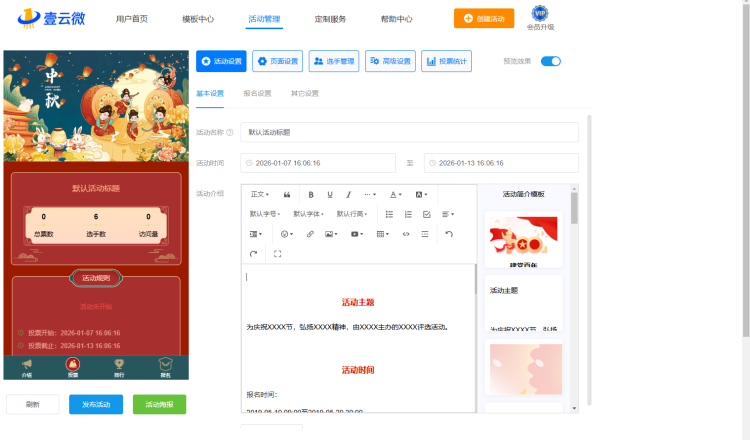
Task: Insert a blockquote using the quote icon
Action: point(288,194)
